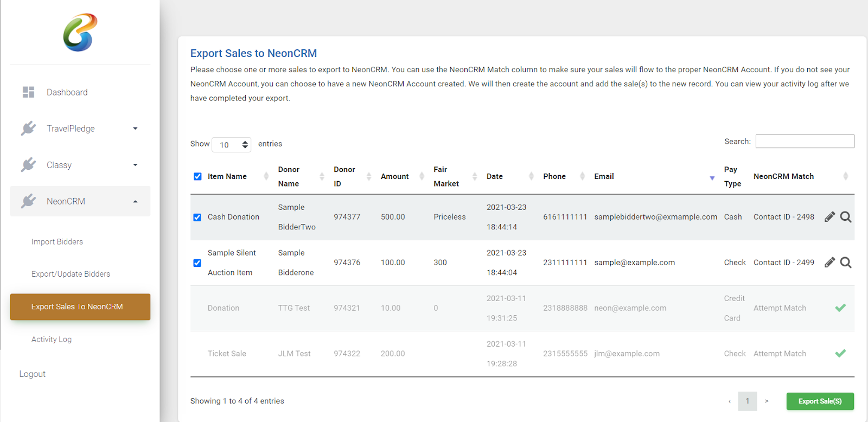Click the green Export Sale(S) button
The width and height of the screenshot is (868, 422).
click(x=820, y=401)
